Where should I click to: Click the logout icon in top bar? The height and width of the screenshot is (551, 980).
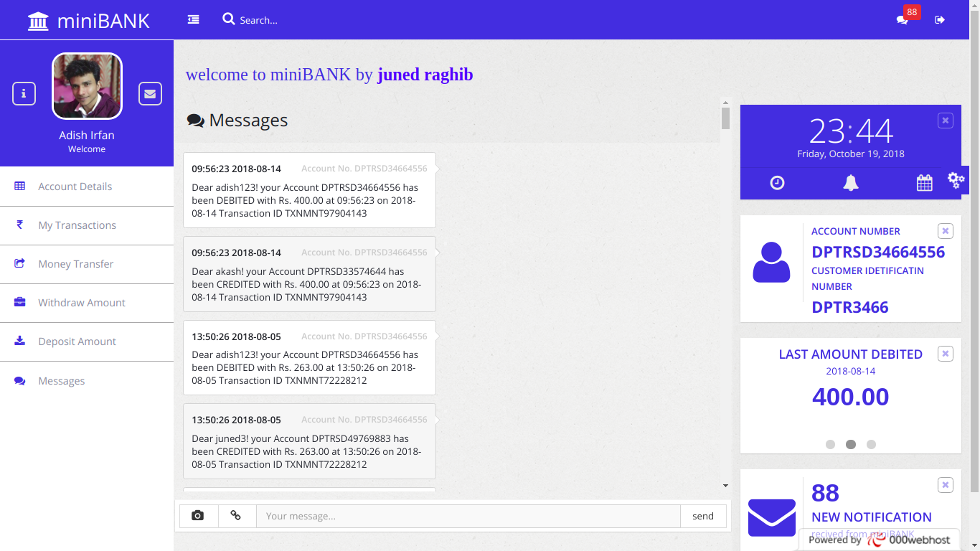click(940, 19)
